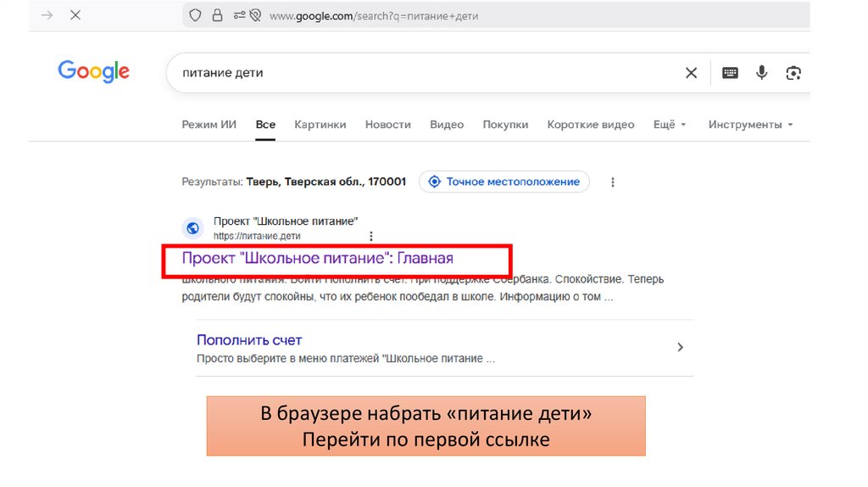This screenshot has height=487, width=868.
Task: Open the 'Картинки' tab
Action: tap(320, 125)
